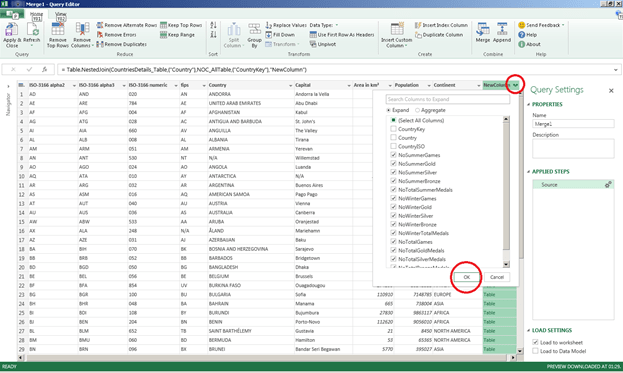Image resolution: width=623 pixels, height=373 pixels.
Task: Sort descending using the ribbon icon
Action: pyautogui.click(x=213, y=35)
